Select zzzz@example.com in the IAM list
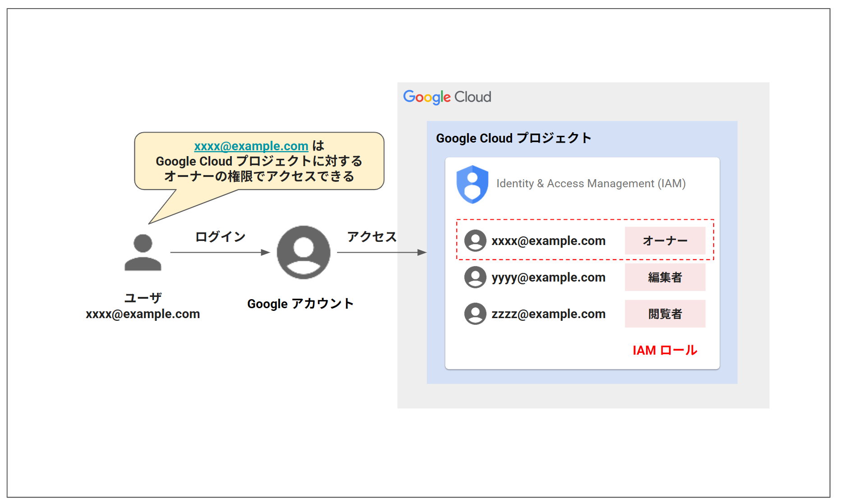Image resolution: width=841 pixels, height=504 pixels. click(x=548, y=314)
